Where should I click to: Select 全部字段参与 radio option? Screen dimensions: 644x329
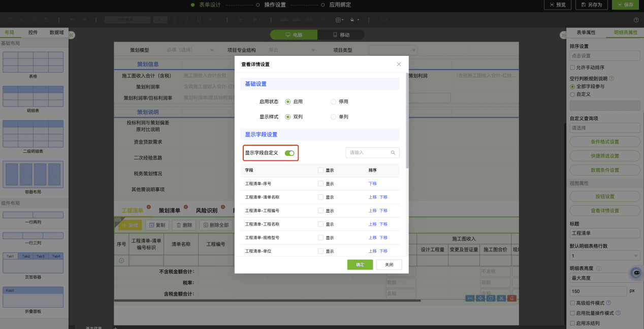(572, 86)
